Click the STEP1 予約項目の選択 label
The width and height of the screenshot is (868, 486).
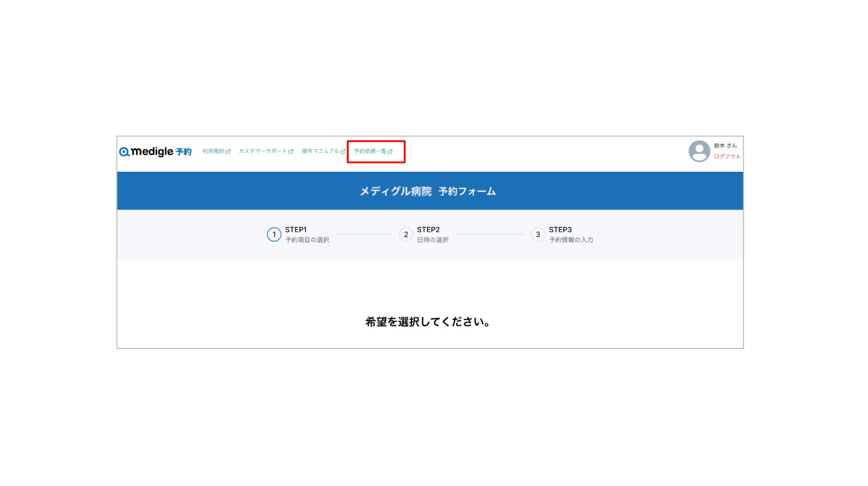(307, 235)
